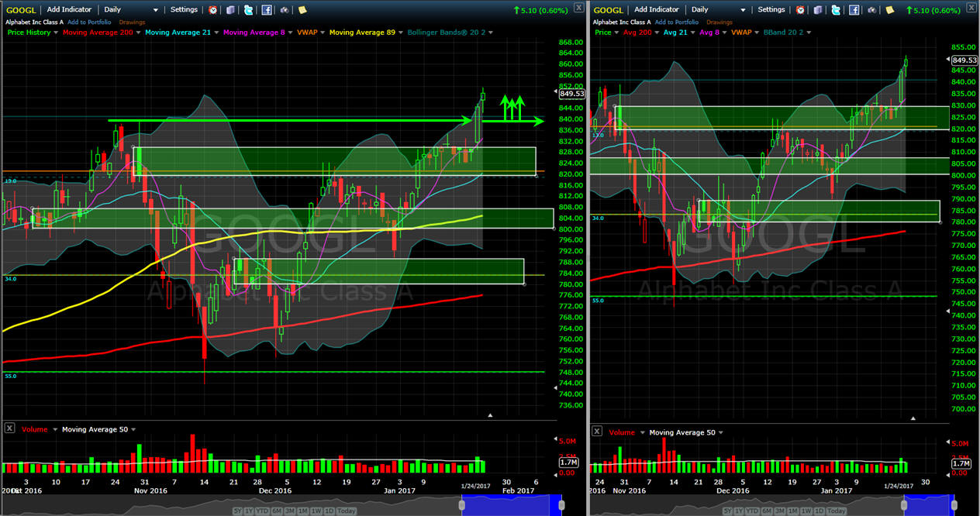Click the alarm clock alert icon in left chart
The height and width of the screenshot is (516, 980).
point(212,10)
